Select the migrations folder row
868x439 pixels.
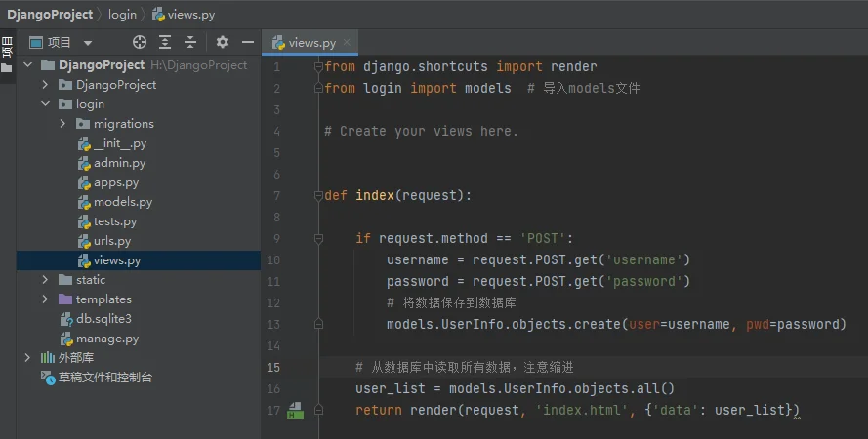point(139,123)
